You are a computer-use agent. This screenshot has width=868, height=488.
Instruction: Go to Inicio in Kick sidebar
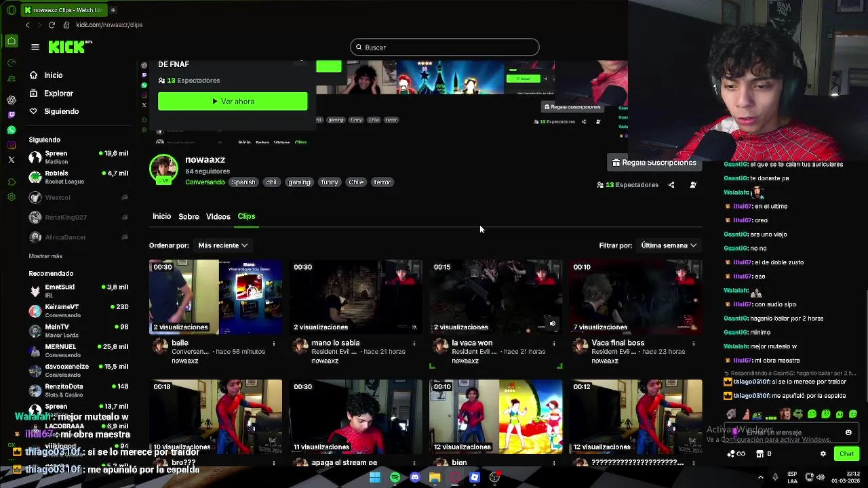click(x=54, y=75)
